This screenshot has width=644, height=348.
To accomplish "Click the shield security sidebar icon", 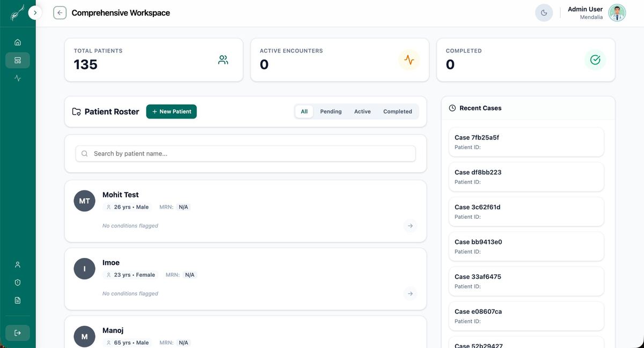I will 18,283.
